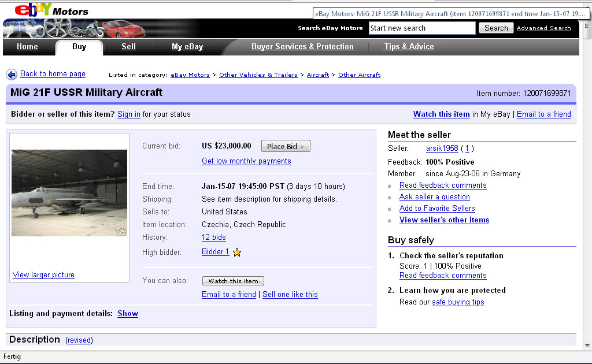Image resolution: width=592 pixels, height=364 pixels.
Task: Open the Home tab
Action: pos(27,46)
